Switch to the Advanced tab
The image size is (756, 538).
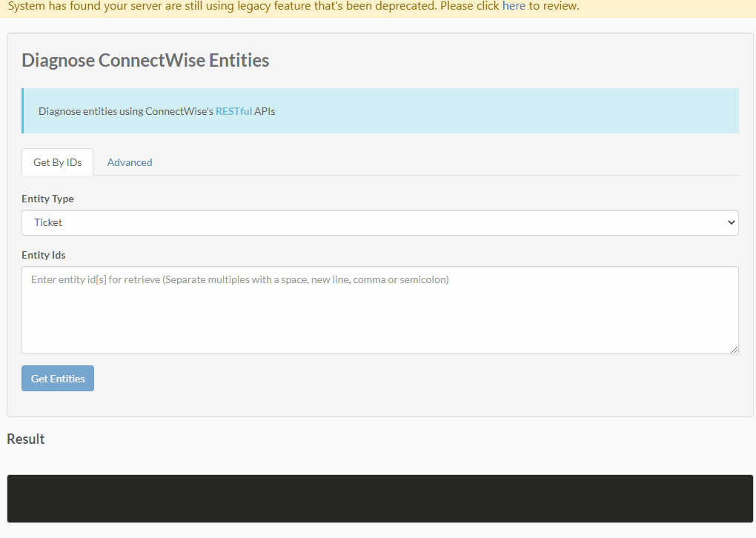pyautogui.click(x=130, y=162)
